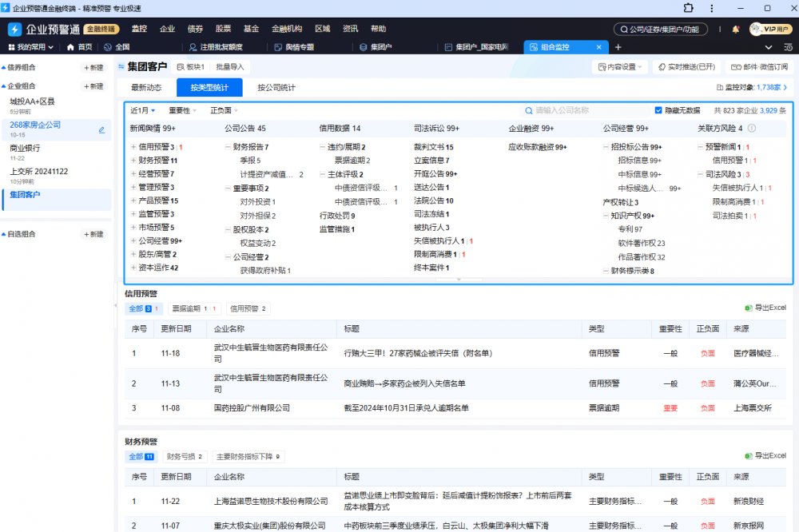The width and height of the screenshot is (799, 532).
Task: Open 债券 menu
Action: [195, 29]
